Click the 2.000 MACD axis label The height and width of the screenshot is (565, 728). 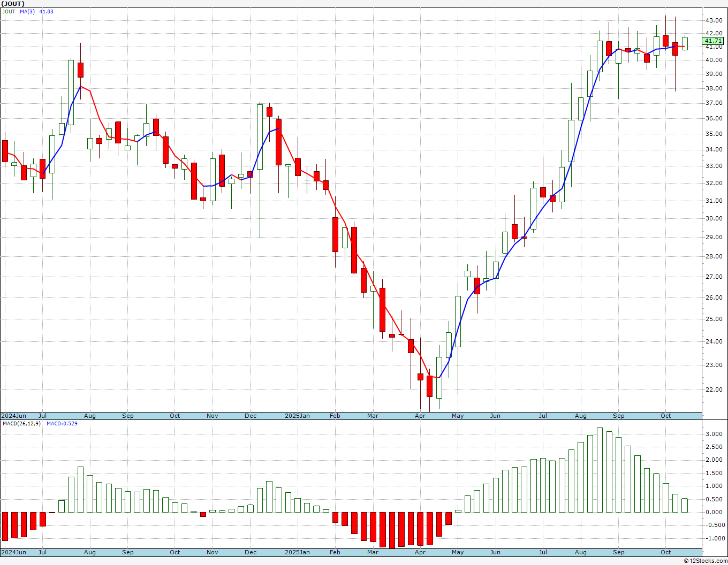[714, 460]
